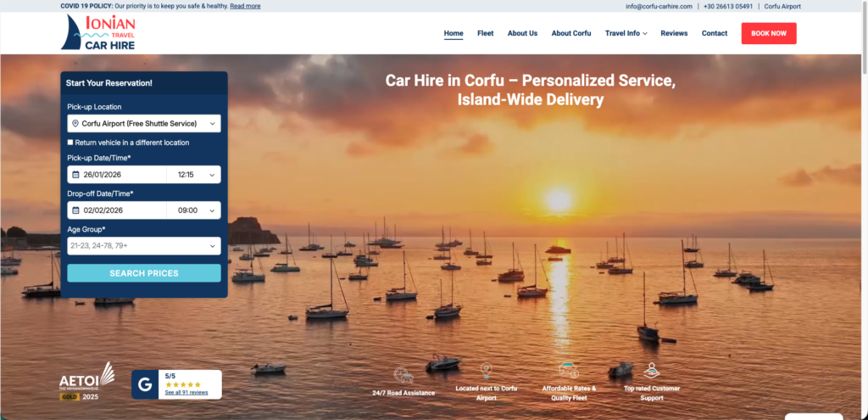This screenshot has width=868, height=420.
Task: Expand the Travel Info menu
Action: (x=626, y=33)
